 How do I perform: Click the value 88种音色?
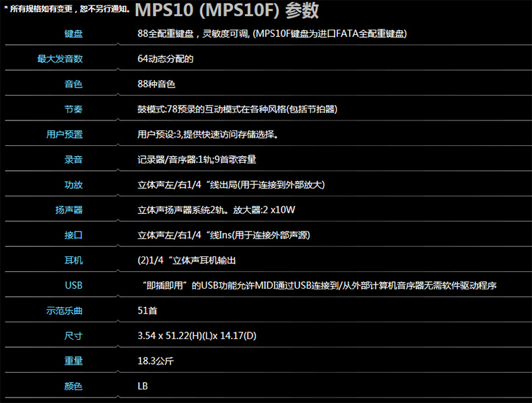click(156, 83)
